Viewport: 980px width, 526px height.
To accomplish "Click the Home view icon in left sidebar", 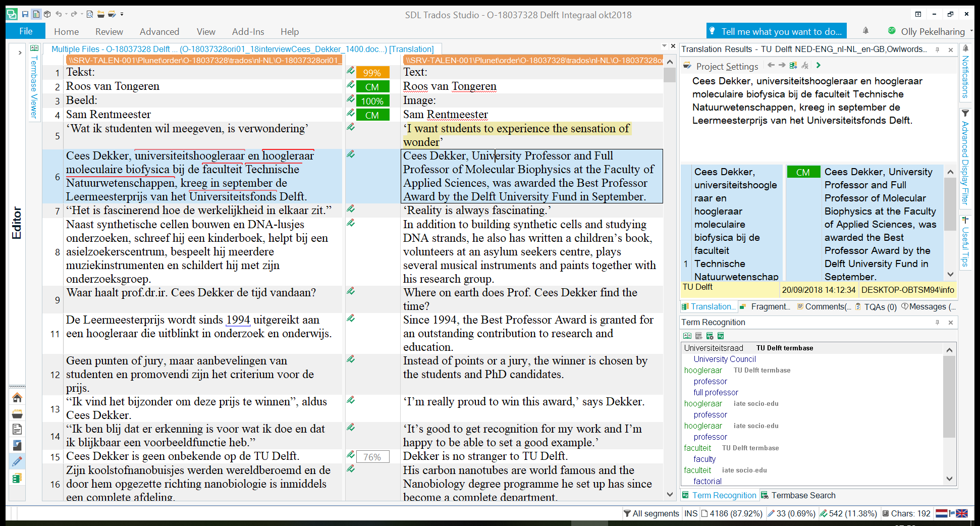I will tap(17, 398).
